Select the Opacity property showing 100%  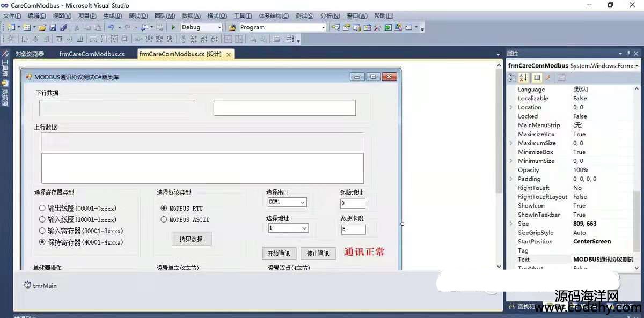pos(573,170)
